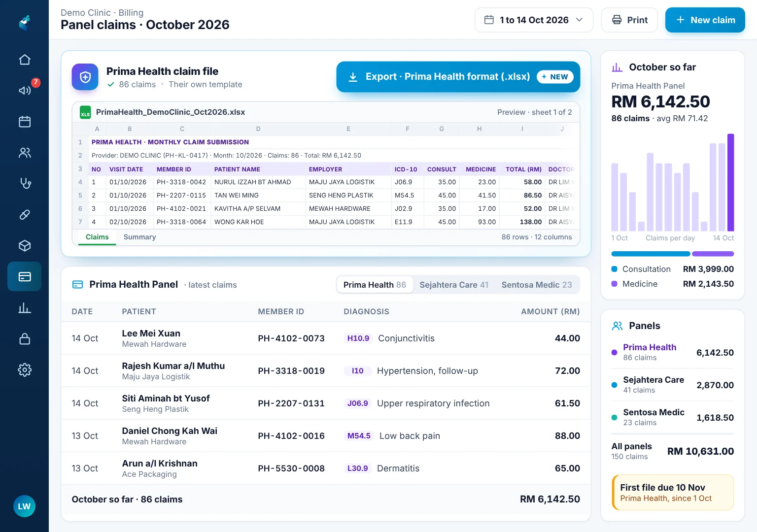The height and width of the screenshot is (532, 757).
Task: Open Prima Health in the Panels list
Action: pyautogui.click(x=673, y=352)
